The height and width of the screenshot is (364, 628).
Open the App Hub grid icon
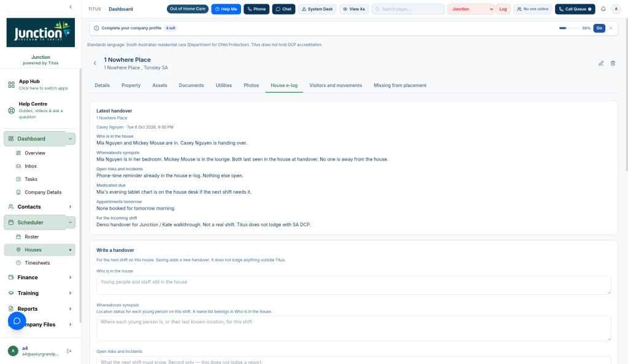[x=11, y=85]
